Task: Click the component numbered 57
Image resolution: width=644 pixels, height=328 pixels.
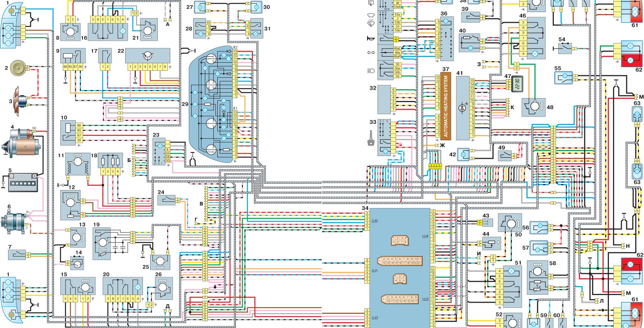Action: pyautogui.click(x=539, y=248)
